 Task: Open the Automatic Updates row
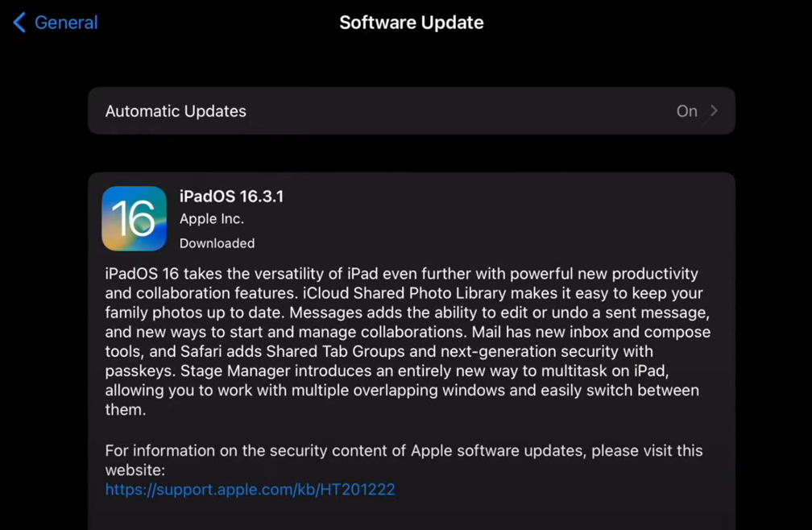coord(411,111)
